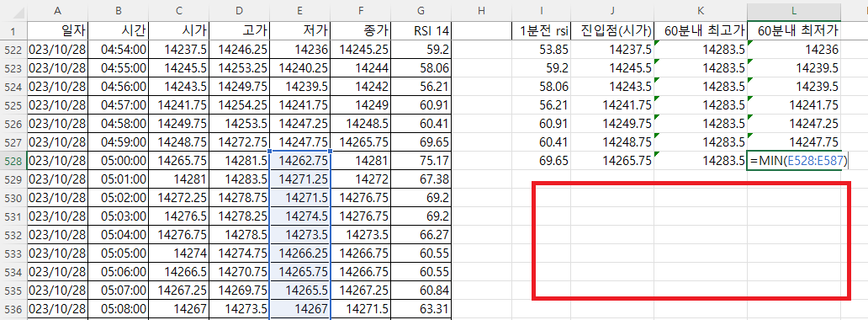Click the '고가' header cell
This screenshot has height=320, width=868.
tap(240, 30)
